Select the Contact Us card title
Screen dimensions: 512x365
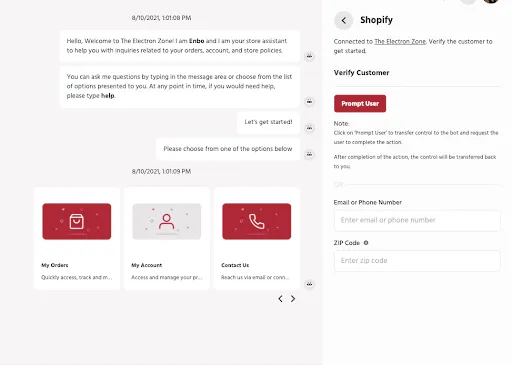[235, 265]
